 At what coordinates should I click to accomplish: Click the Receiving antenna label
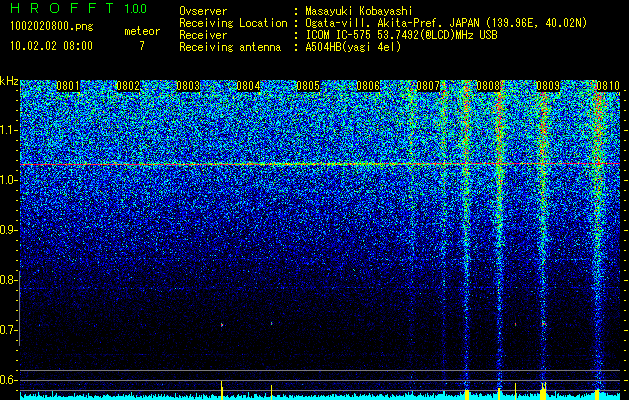click(x=230, y=47)
